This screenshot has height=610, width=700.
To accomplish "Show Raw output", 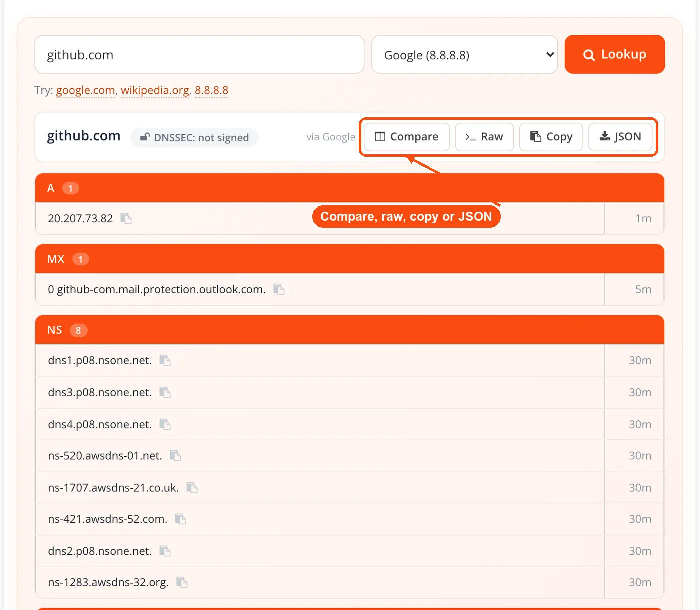I will coord(484,137).
